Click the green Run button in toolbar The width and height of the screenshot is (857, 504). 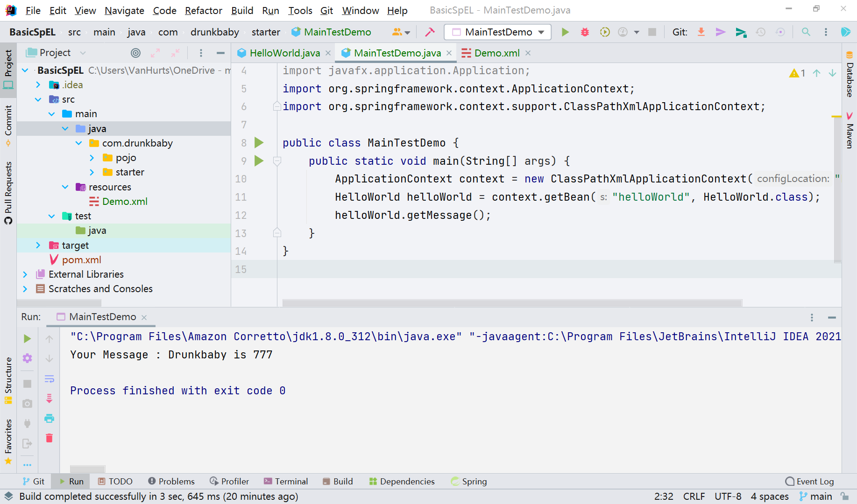(565, 32)
